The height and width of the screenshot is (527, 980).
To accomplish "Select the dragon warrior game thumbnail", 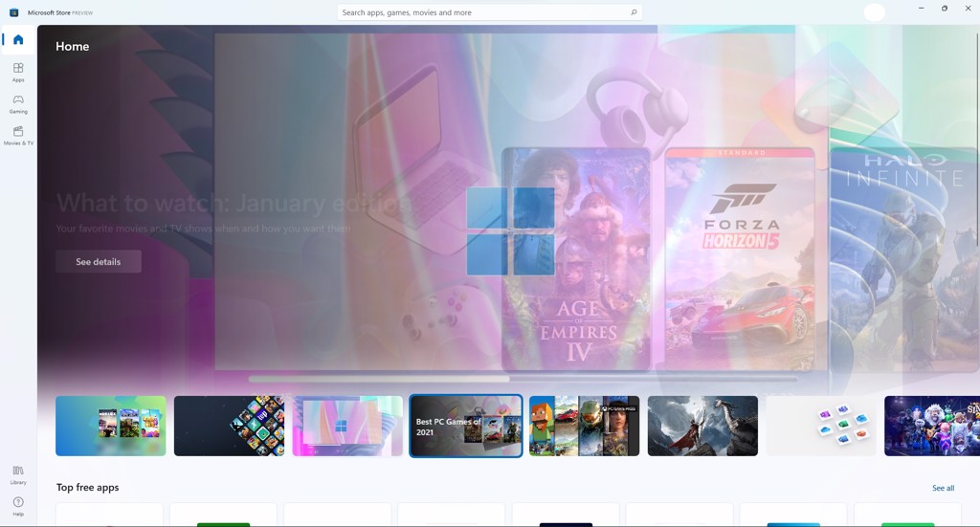I will pyautogui.click(x=702, y=426).
